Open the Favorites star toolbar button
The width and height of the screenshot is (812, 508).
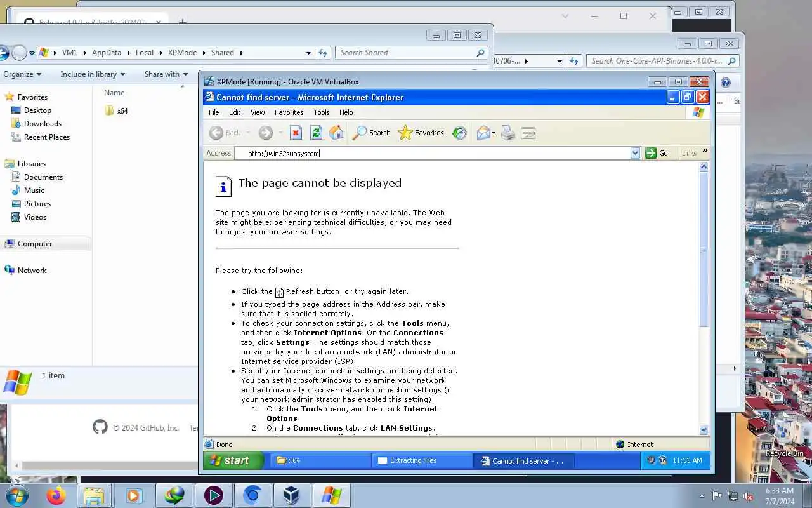click(421, 133)
